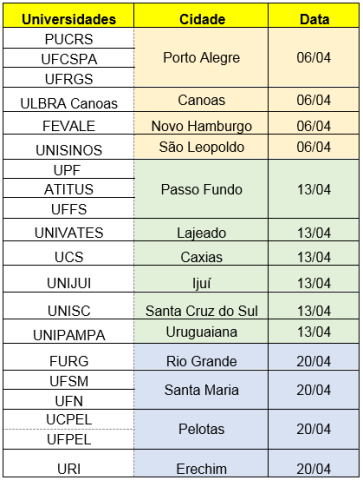Screen dimensions: 363x480
Task: Select the Erechim date cell 20/04
Action: [x=314, y=463]
